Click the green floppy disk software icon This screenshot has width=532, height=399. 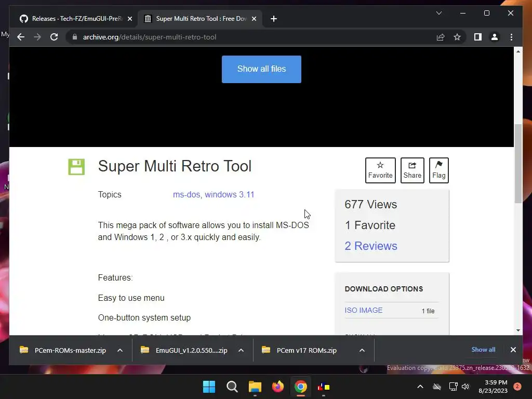point(76,167)
